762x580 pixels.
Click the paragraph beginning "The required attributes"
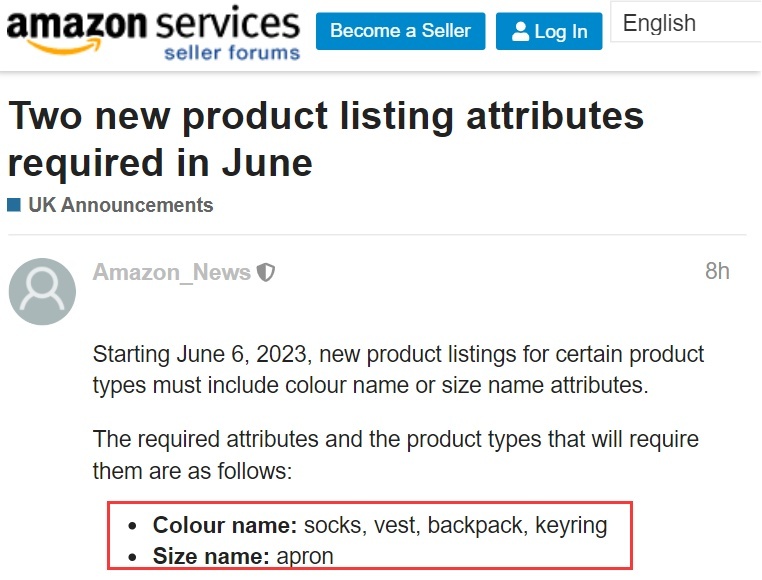click(x=395, y=455)
